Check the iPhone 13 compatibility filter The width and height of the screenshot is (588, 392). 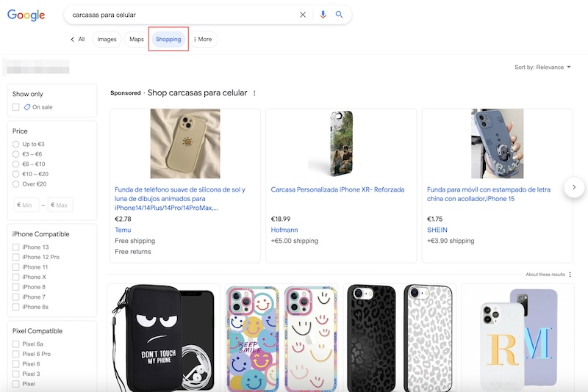coord(16,247)
